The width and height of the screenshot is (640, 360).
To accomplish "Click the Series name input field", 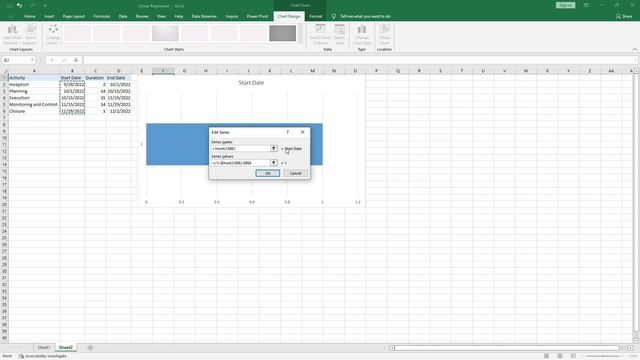I will [x=240, y=149].
